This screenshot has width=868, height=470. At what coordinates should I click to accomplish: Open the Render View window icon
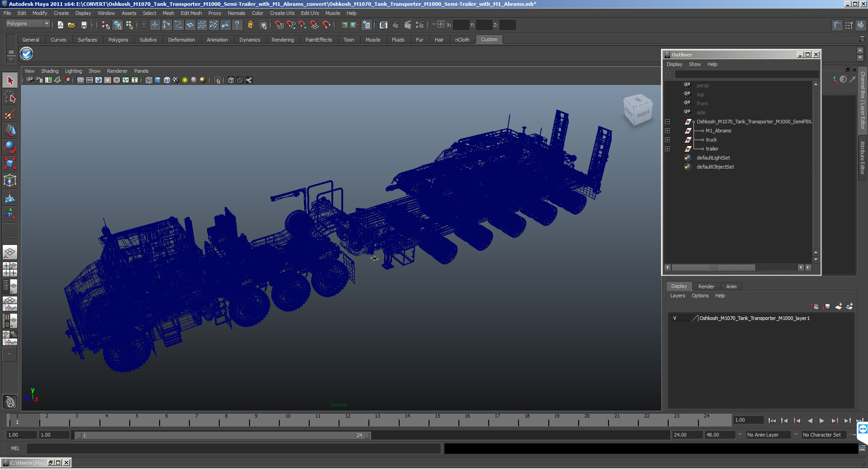click(383, 25)
